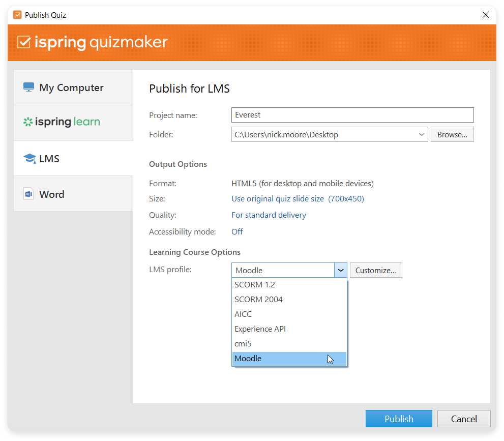Switch to the iSpring Learn tab
This screenshot has height=441, width=504.
point(73,123)
